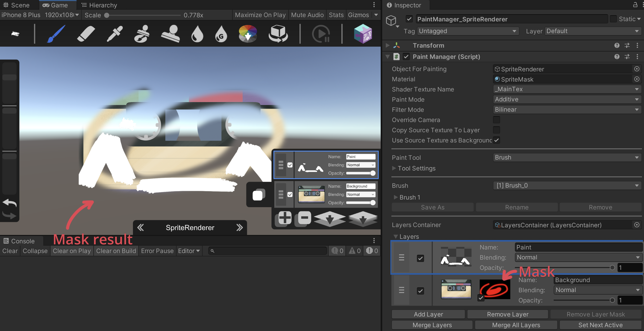
Task: Expand the Transform component
Action: click(388, 45)
